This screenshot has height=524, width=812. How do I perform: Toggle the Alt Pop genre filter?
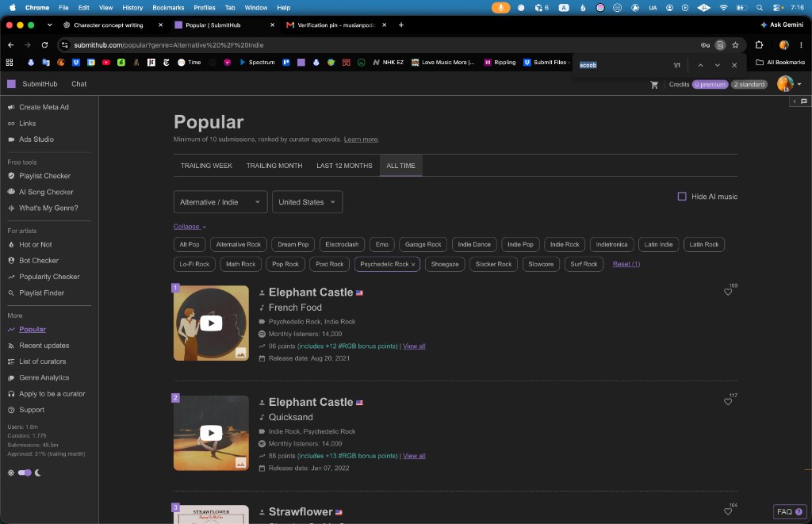pyautogui.click(x=189, y=244)
